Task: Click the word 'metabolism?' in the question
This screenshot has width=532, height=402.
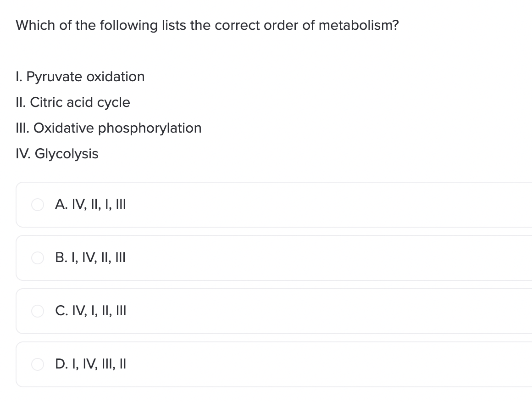Action: 359,25
